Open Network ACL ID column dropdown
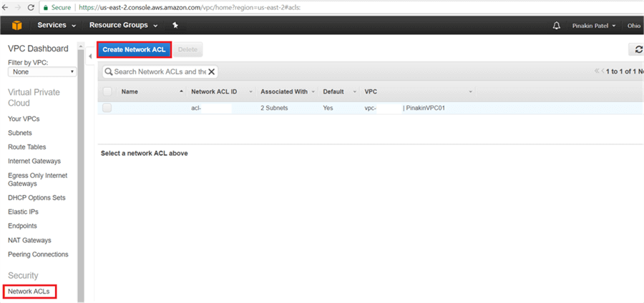Image resolution: width=644 pixels, height=303 pixels. (250, 92)
